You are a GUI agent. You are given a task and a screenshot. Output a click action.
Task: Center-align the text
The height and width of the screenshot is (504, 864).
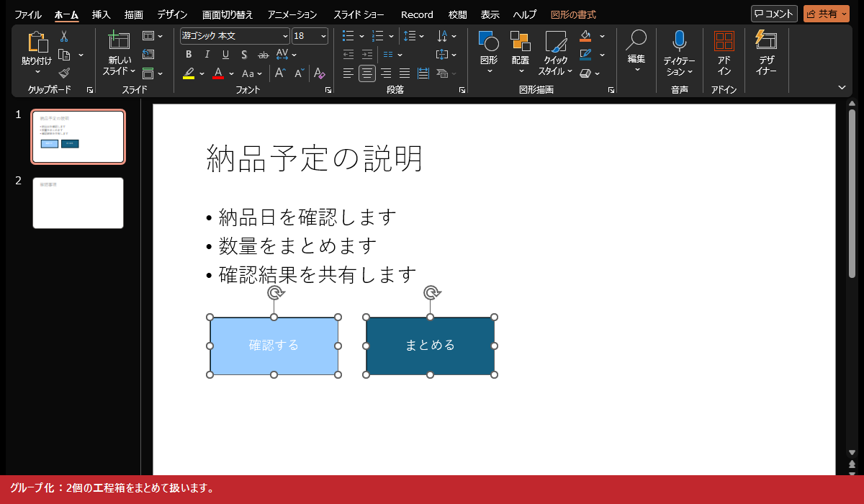pyautogui.click(x=367, y=73)
